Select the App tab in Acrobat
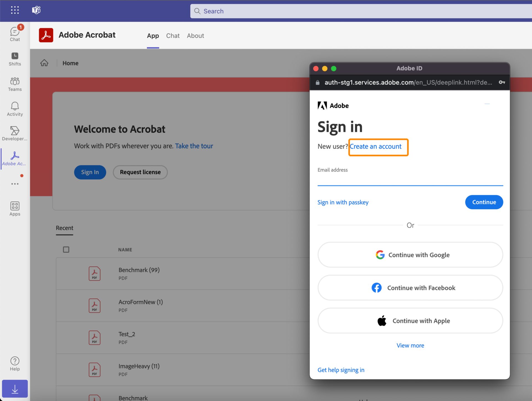 tap(153, 35)
